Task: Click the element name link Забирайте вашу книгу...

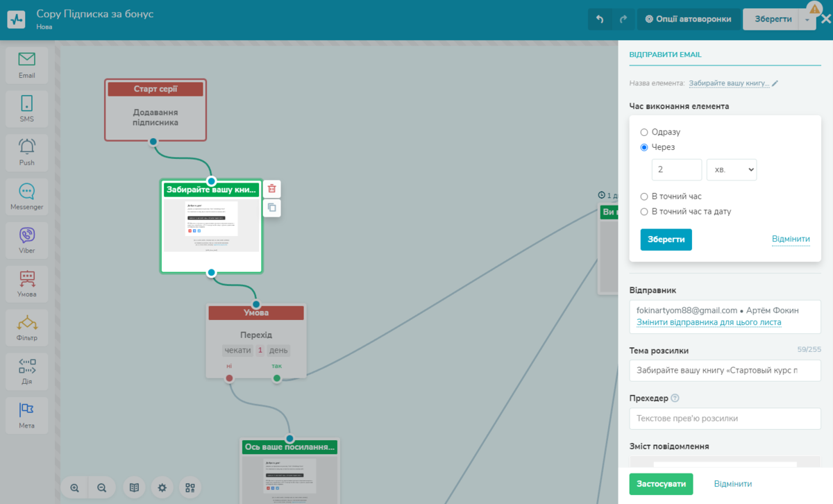Action: pyautogui.click(x=729, y=83)
